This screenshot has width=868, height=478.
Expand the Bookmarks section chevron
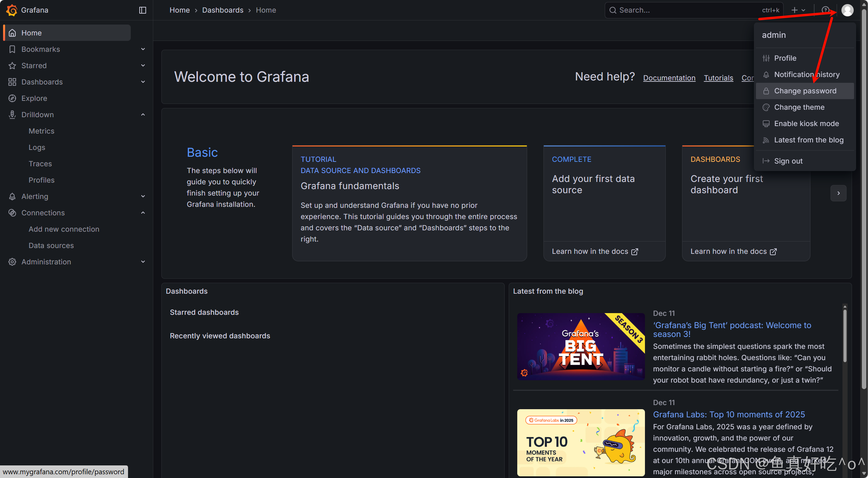coord(143,49)
